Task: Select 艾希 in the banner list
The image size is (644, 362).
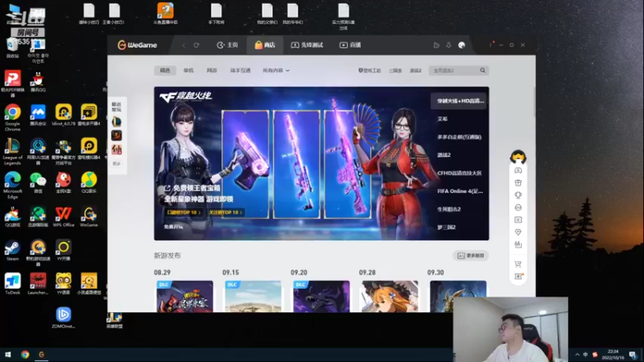Action: [442, 119]
